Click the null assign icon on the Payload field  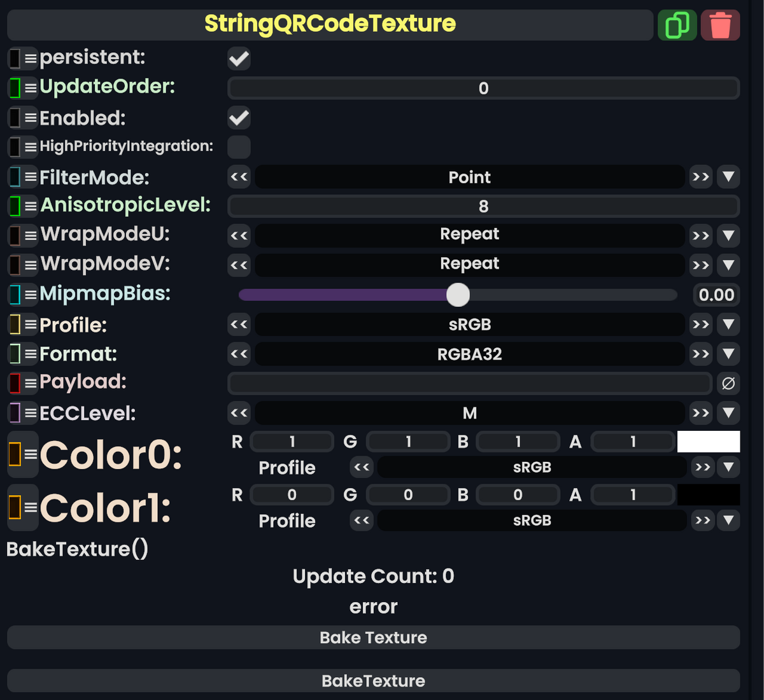click(x=728, y=383)
